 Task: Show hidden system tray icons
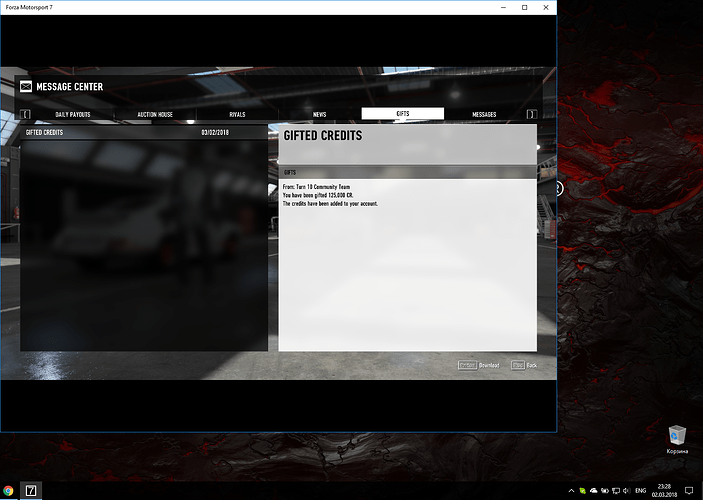571,491
